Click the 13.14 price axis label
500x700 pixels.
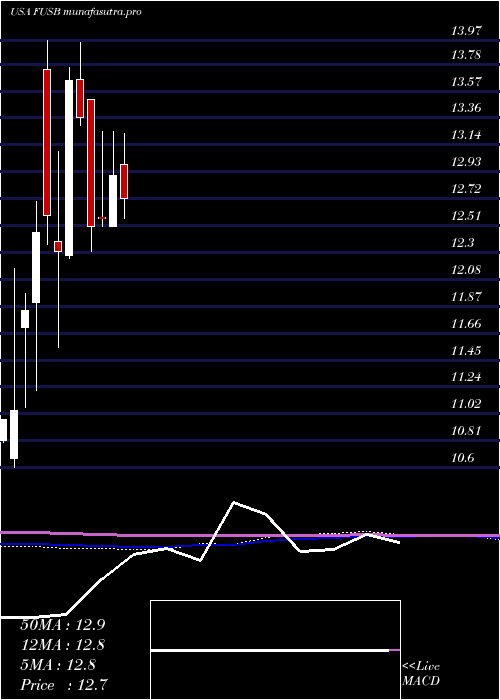point(467,135)
